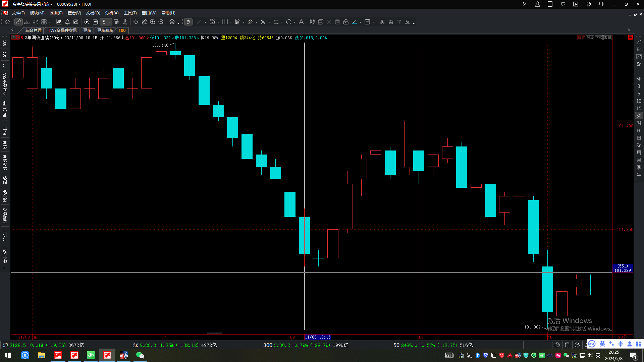Screen dimensions: 644x362
Task: Click the Home icon in toolbar
Action: 7,22
